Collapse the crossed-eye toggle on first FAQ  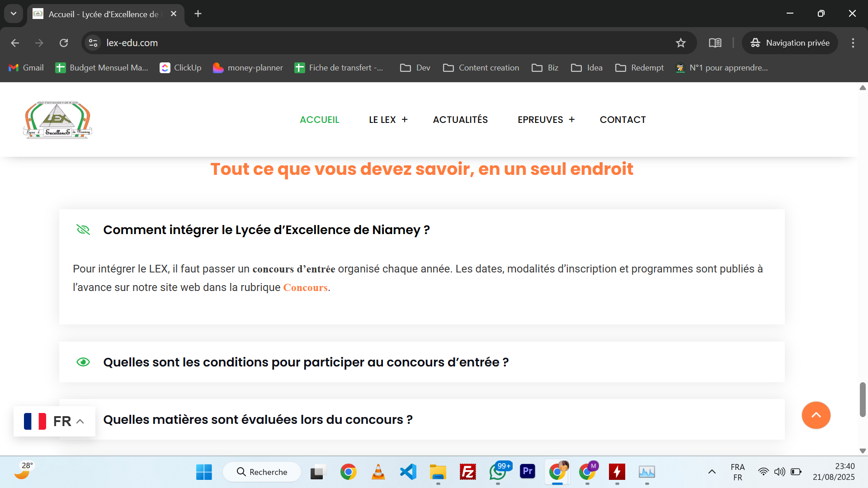pos(83,230)
